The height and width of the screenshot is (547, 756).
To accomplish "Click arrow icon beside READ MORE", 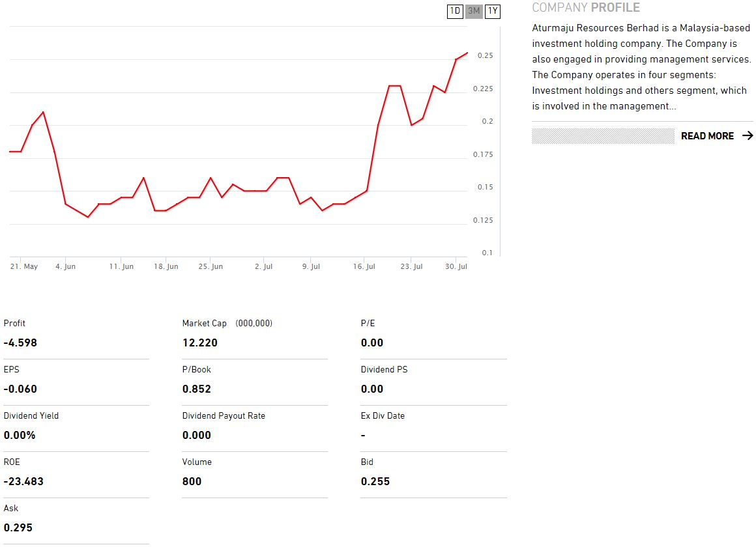I will (748, 136).
